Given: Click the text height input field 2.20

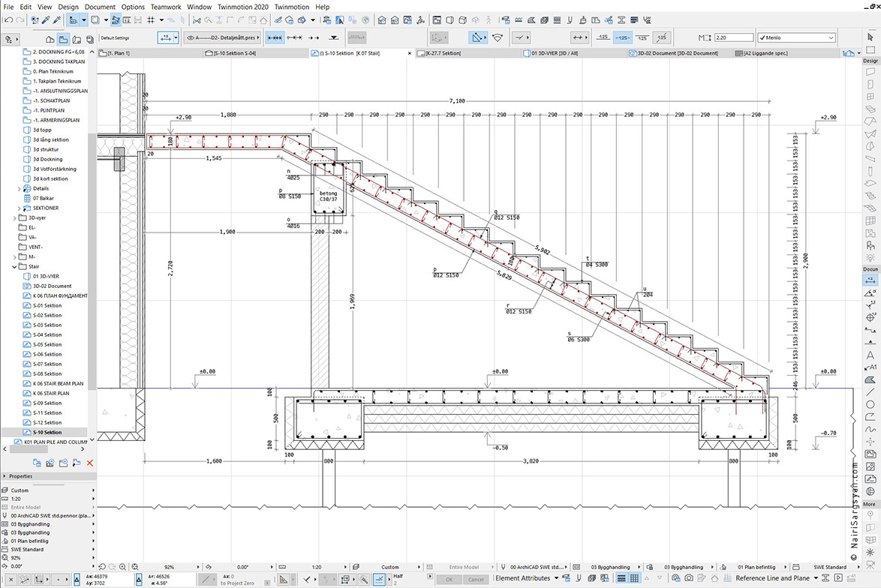Looking at the screenshot, I should [733, 37].
